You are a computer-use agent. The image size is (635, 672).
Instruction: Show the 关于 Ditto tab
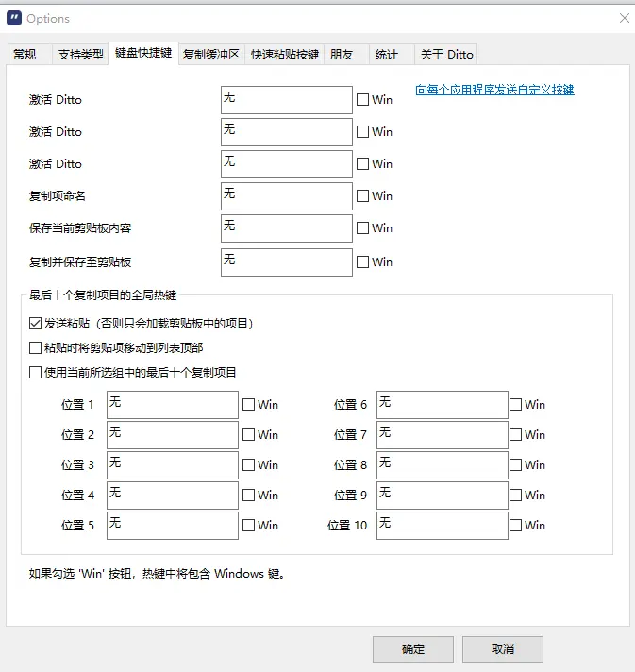coord(445,55)
